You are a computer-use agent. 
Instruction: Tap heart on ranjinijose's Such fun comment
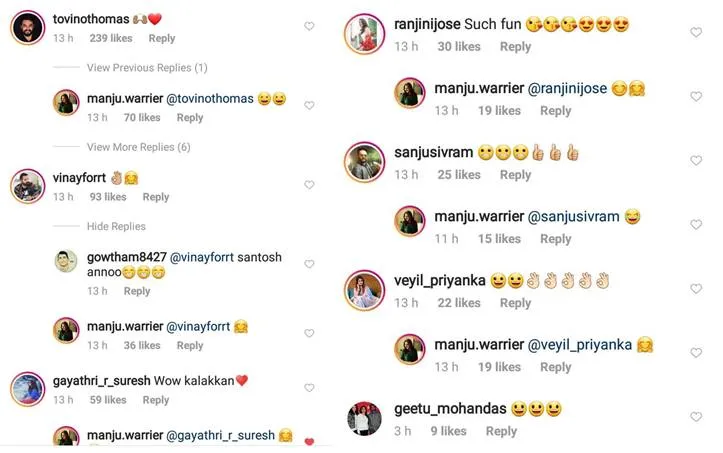[x=696, y=32]
